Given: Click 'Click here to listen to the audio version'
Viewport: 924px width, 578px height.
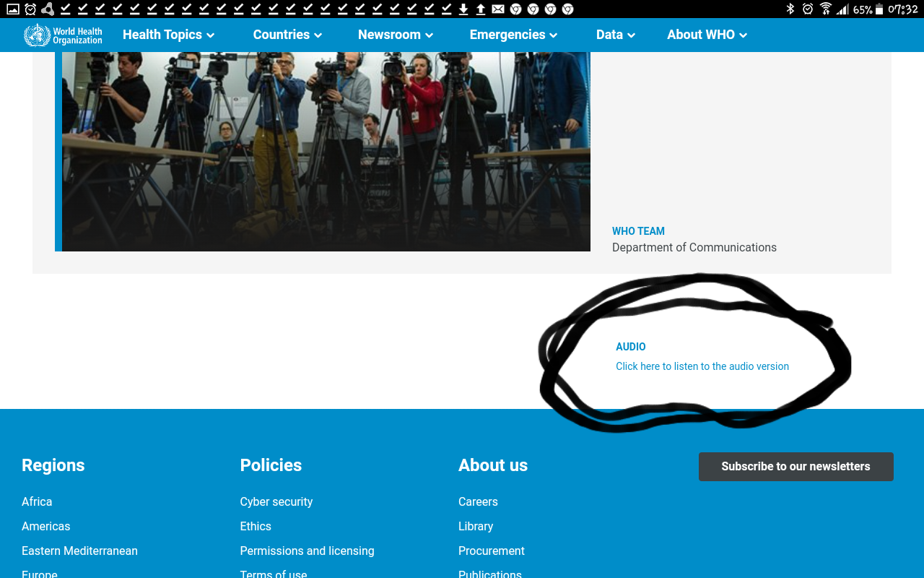Looking at the screenshot, I should coord(702,366).
